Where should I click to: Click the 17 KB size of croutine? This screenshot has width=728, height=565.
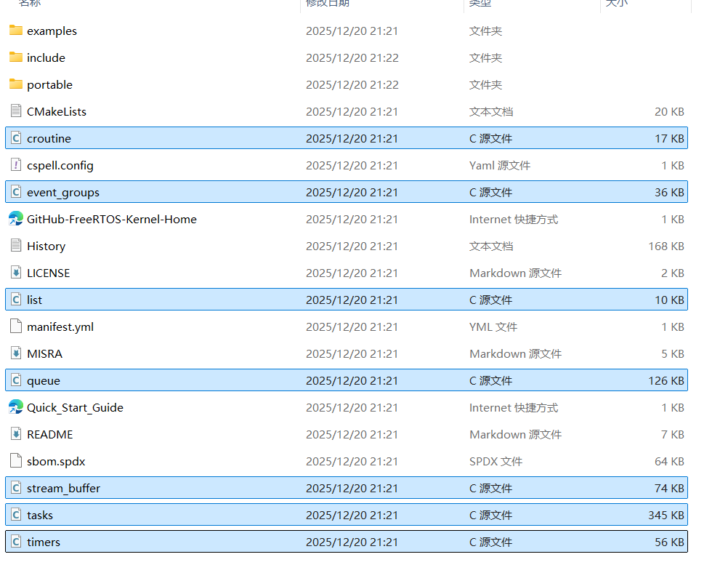669,138
